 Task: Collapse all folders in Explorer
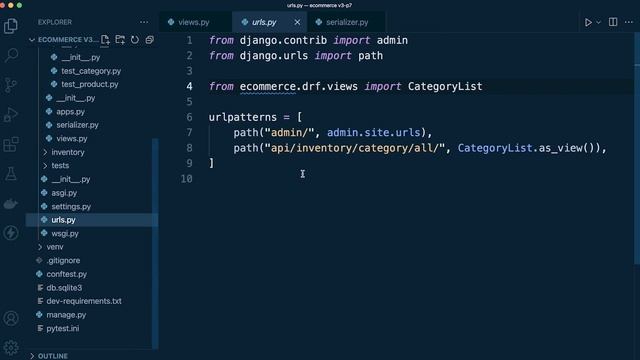(x=150, y=40)
